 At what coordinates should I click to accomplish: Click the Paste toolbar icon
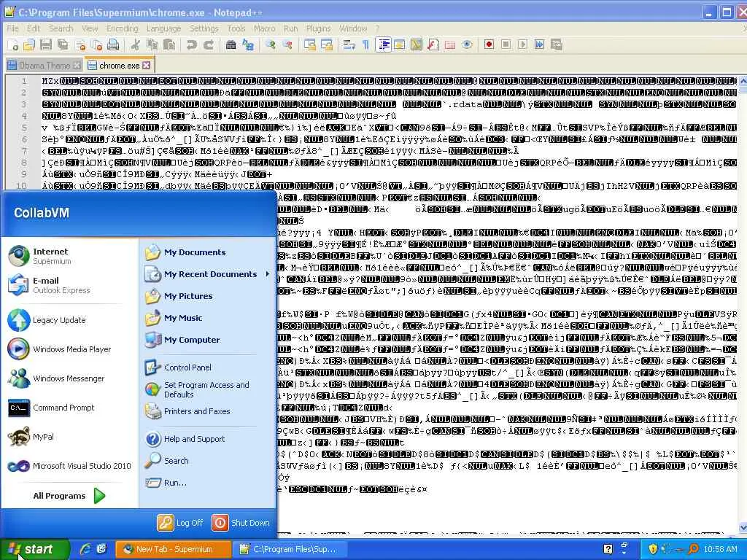tap(169, 44)
